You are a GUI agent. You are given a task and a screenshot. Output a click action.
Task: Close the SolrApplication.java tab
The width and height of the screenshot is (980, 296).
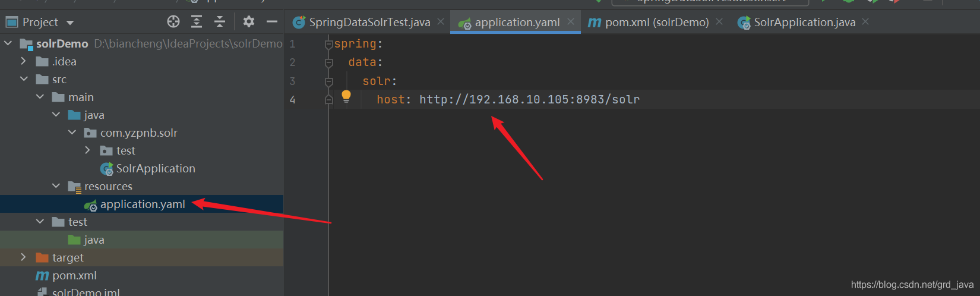(865, 21)
